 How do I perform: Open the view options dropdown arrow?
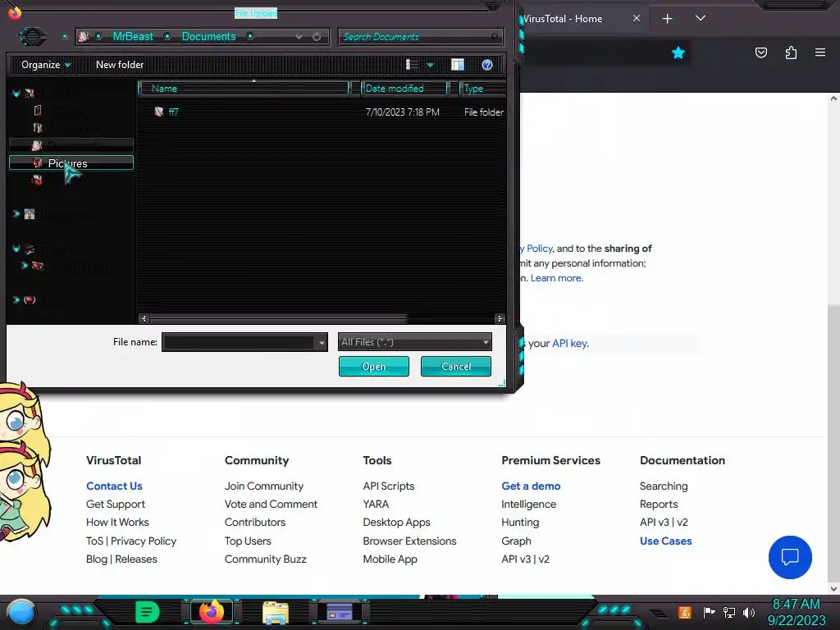(430, 65)
